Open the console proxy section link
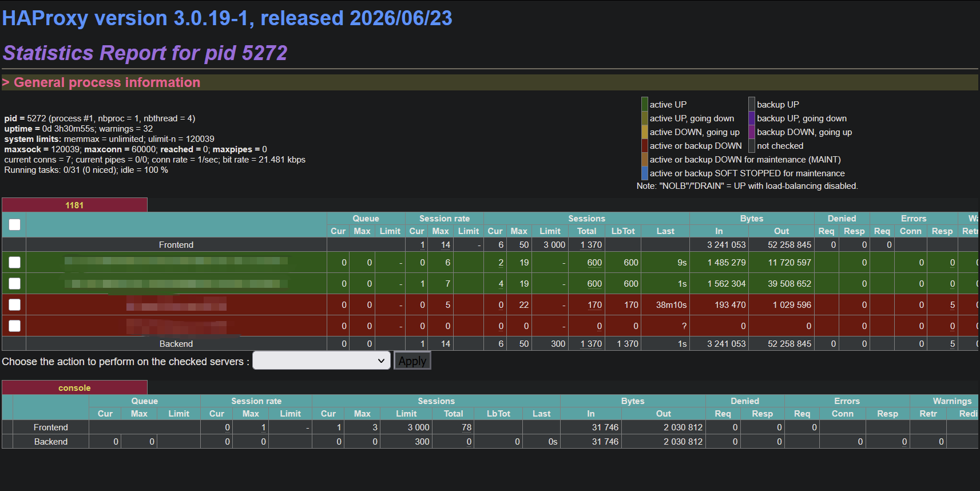This screenshot has width=980, height=491. (x=74, y=388)
